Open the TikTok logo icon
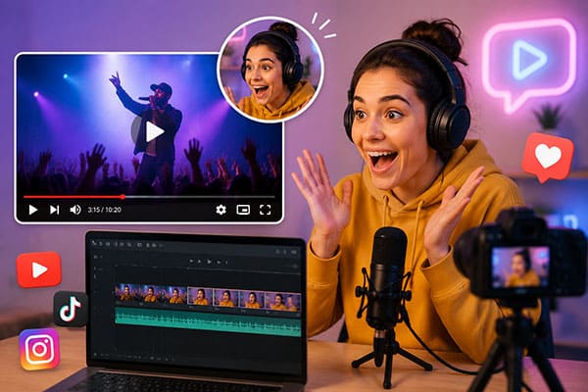This screenshot has height=392, width=588. (71, 309)
